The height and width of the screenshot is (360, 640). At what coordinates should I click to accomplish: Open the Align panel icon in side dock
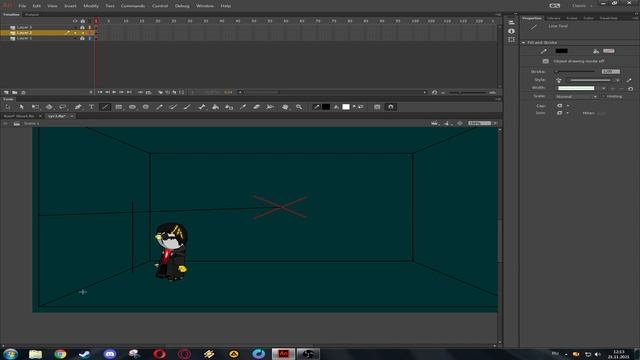click(511, 22)
